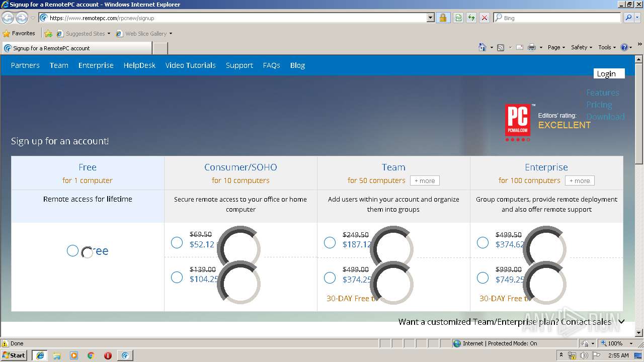Click the Print icon
The image size is (644, 362).
coord(532,47)
